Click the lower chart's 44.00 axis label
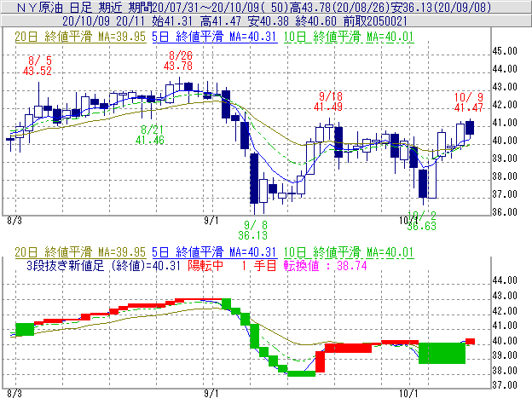 click(505, 280)
